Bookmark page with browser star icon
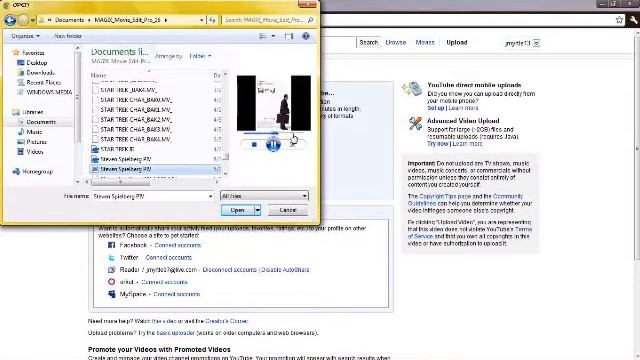640x360 pixels. coord(619,20)
